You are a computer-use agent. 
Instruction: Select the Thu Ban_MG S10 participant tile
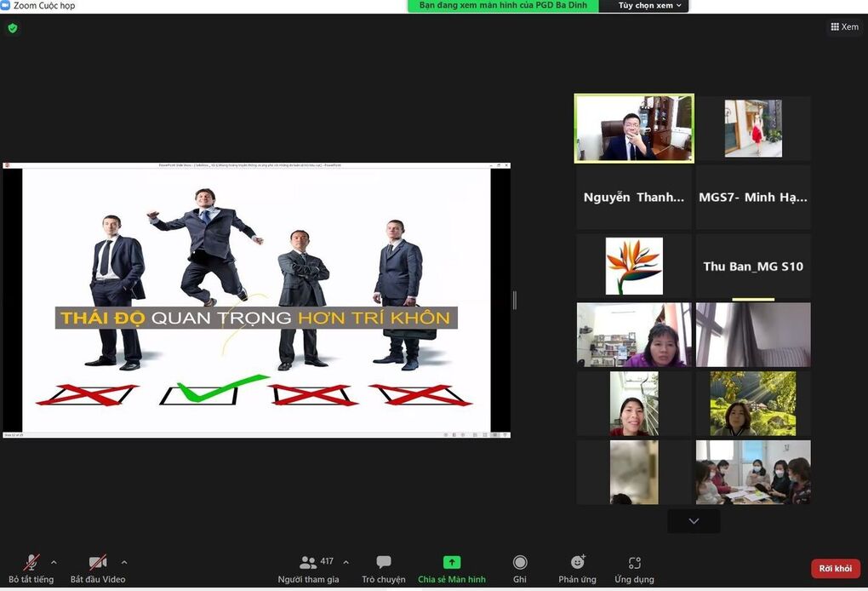coord(753,267)
